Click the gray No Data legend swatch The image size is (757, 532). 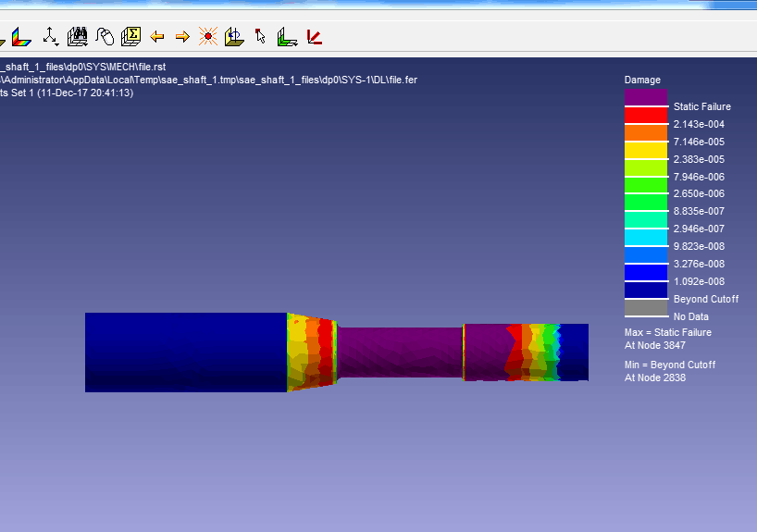click(646, 307)
